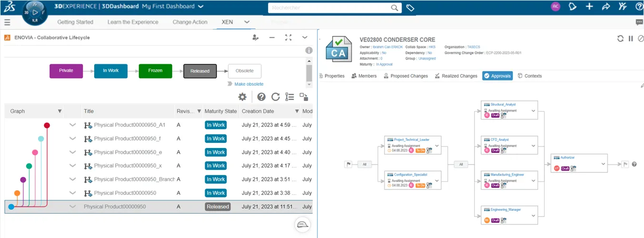Expand the Project_Technical_Leader approval task
644x238 pixels.
click(436, 146)
